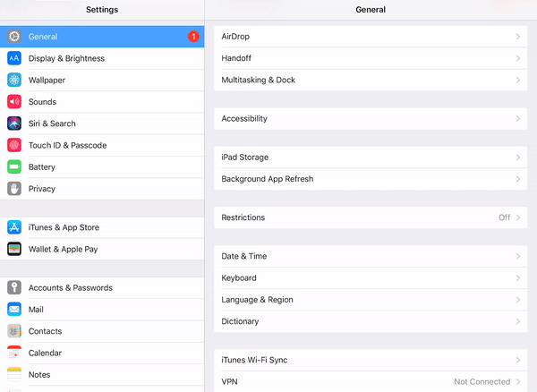Click the Touch ID fingerprint icon

click(14, 145)
